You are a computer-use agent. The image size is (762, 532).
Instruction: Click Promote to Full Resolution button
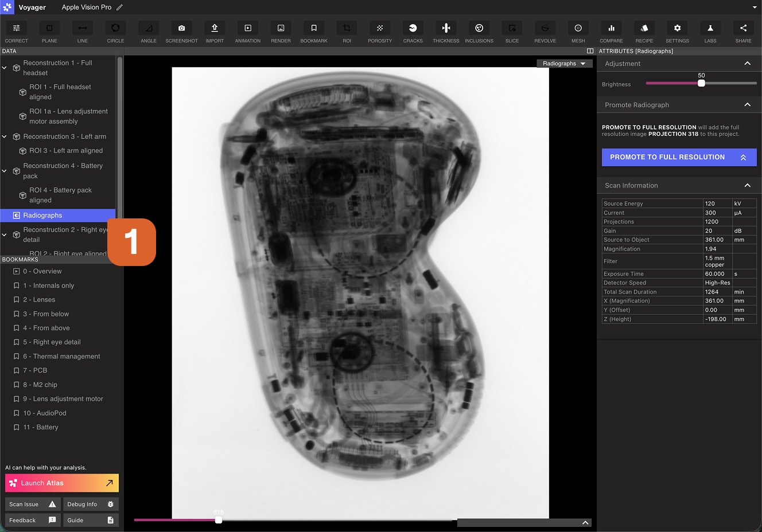679,157
